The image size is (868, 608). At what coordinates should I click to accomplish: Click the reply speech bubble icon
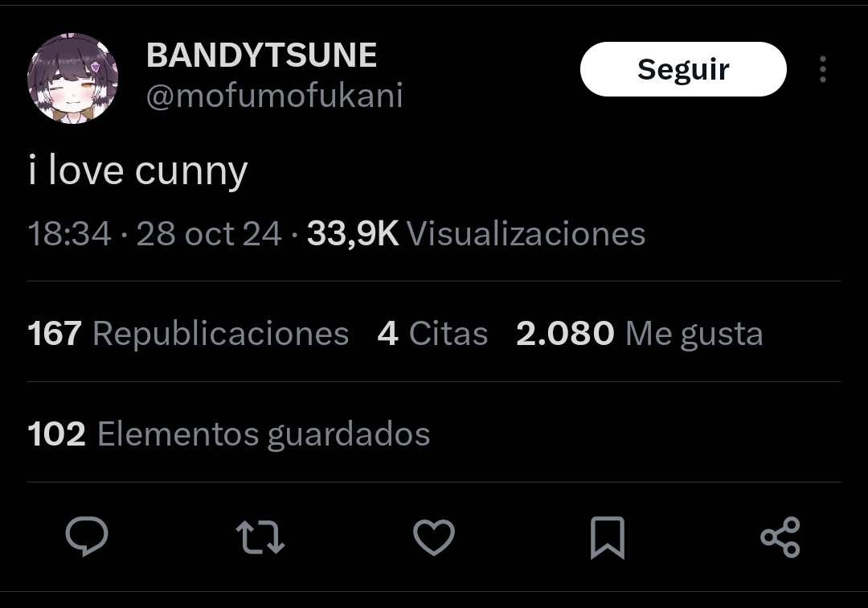click(x=87, y=536)
